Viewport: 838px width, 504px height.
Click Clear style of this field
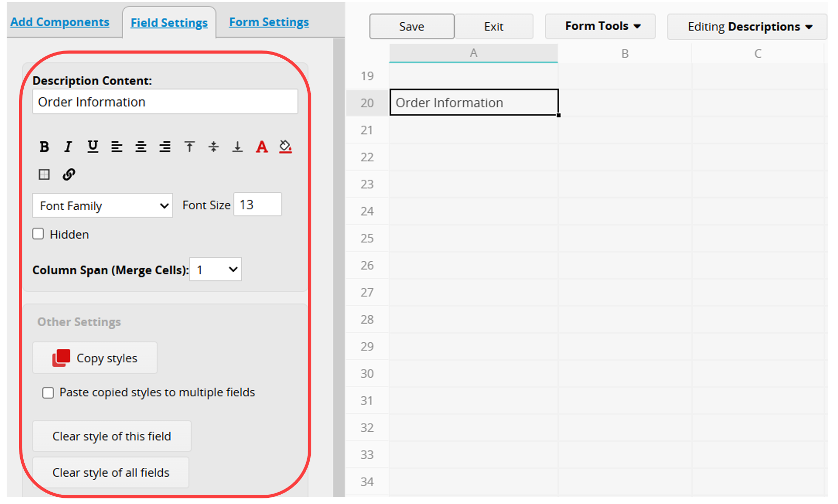click(112, 436)
